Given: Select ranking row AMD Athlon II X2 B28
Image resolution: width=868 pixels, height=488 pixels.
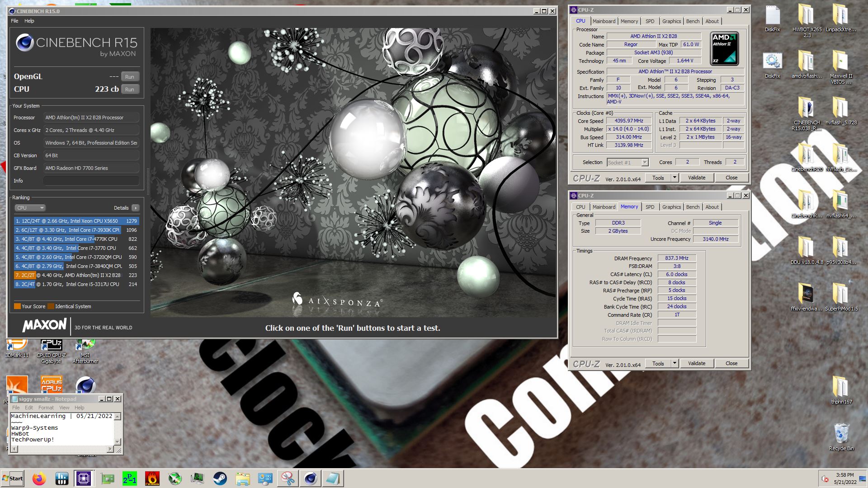Looking at the screenshot, I should (76, 275).
